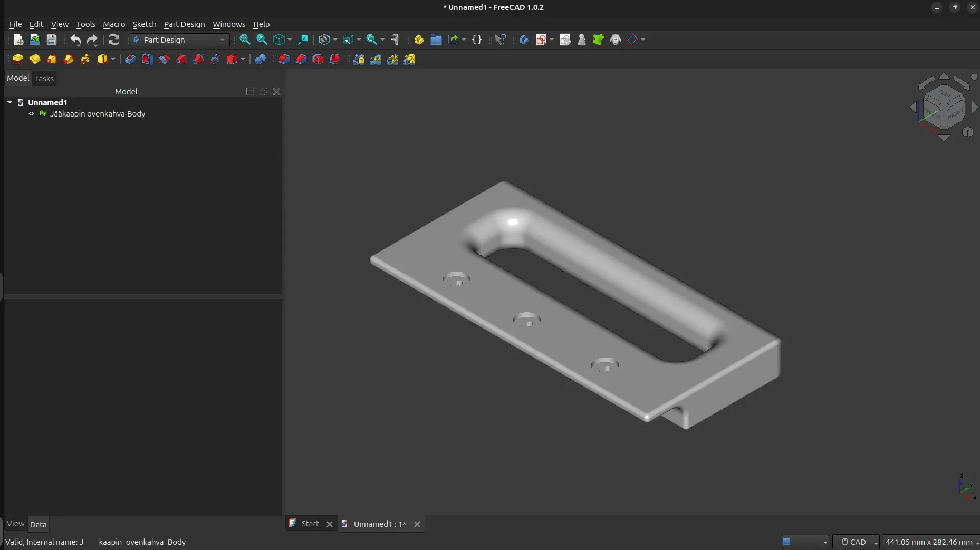Viewport: 980px width, 550px height.
Task: Toggle perspective via navigation cube mini-cube
Action: (x=967, y=132)
